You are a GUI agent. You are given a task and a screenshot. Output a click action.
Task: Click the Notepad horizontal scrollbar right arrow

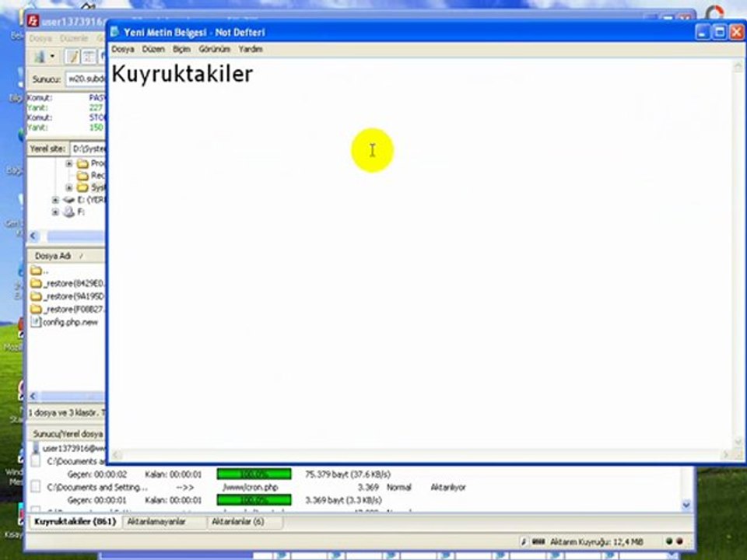[726, 455]
